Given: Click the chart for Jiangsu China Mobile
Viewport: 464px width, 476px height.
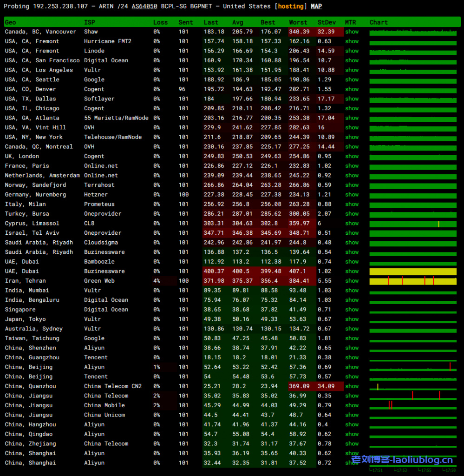Looking at the screenshot, I should (x=413, y=406).
